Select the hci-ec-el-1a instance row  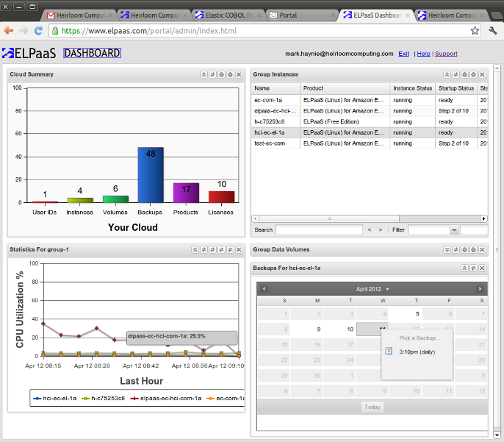370,132
